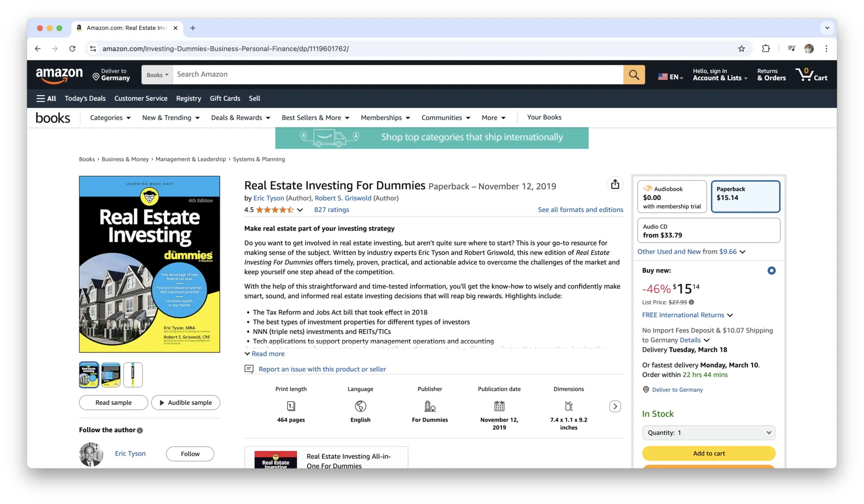Click the info icon next to Follow the author
The image size is (864, 504).
(x=140, y=430)
